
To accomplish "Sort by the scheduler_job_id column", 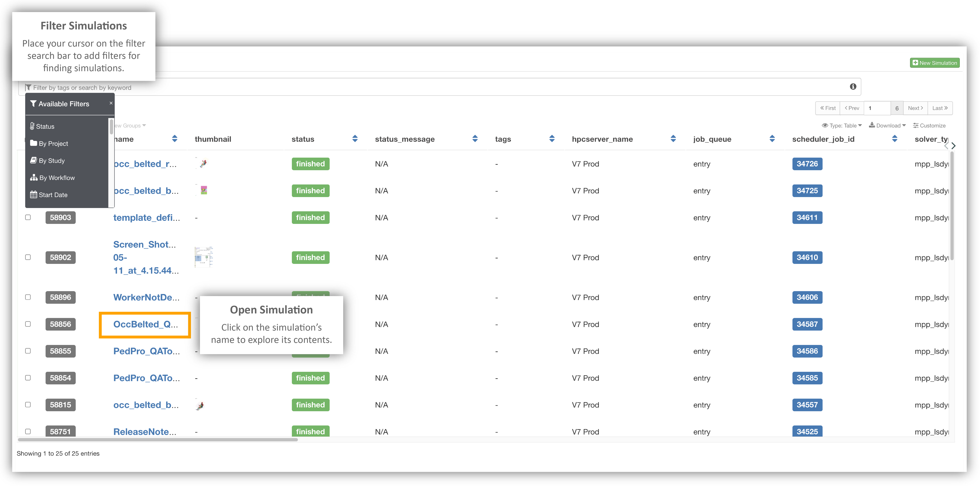I will [895, 139].
